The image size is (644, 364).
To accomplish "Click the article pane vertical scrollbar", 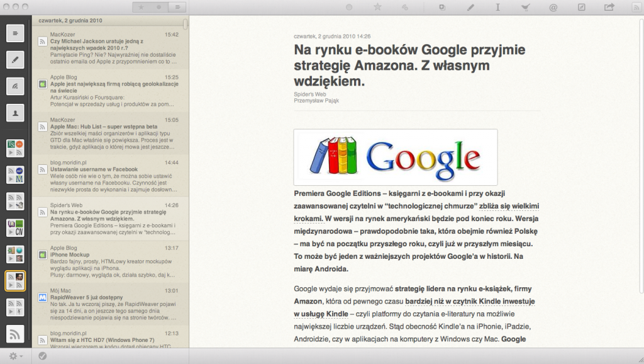I will [642, 156].
